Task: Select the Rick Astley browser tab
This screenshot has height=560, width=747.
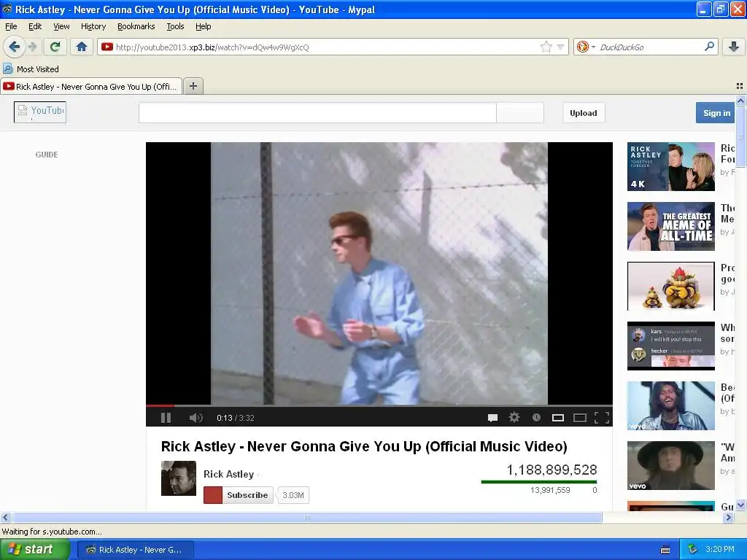Action: point(91,86)
